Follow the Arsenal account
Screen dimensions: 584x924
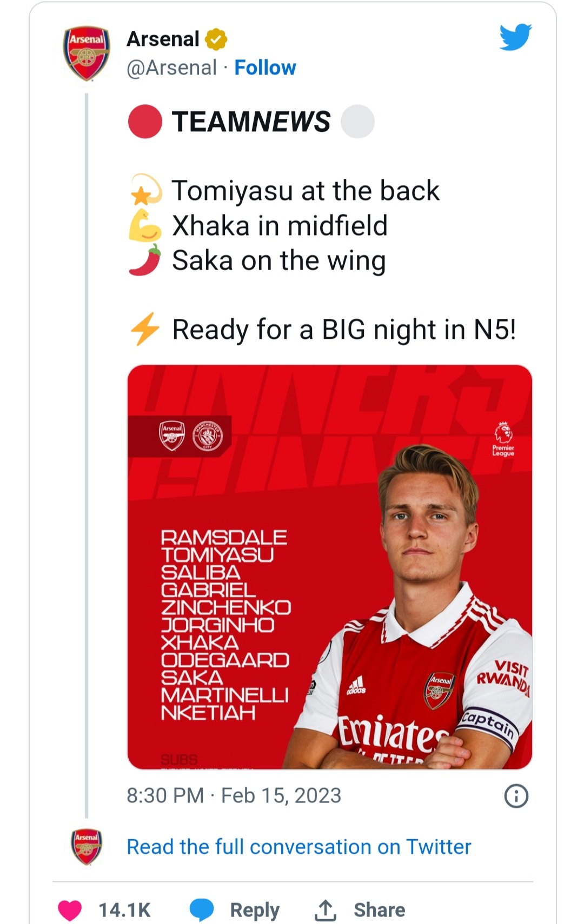click(265, 68)
